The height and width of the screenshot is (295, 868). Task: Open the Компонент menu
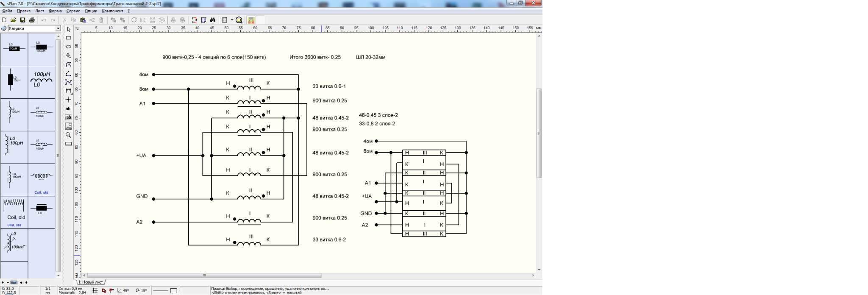pyautogui.click(x=112, y=11)
